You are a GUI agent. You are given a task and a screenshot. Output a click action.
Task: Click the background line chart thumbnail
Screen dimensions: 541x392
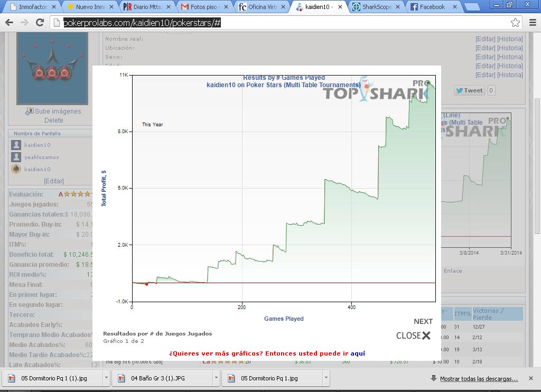(x=476, y=180)
